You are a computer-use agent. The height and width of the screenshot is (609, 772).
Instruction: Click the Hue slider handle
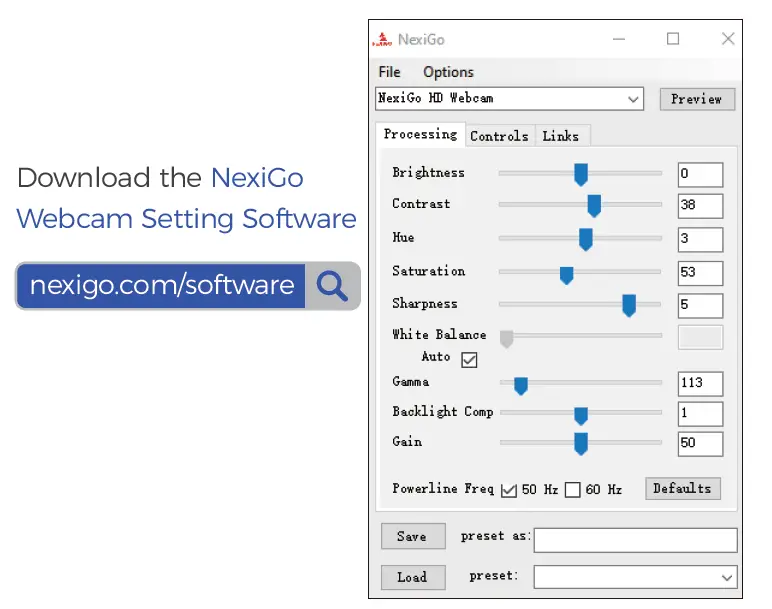coord(585,239)
